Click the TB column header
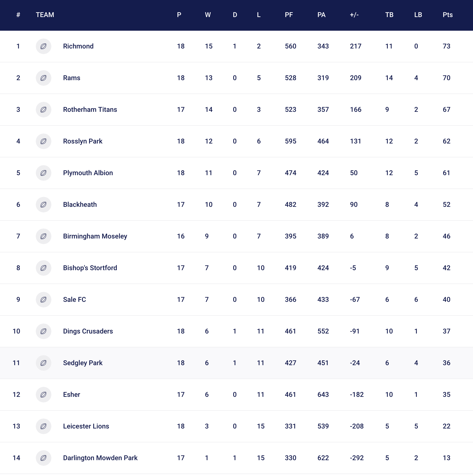This screenshot has width=473, height=476. click(389, 15)
